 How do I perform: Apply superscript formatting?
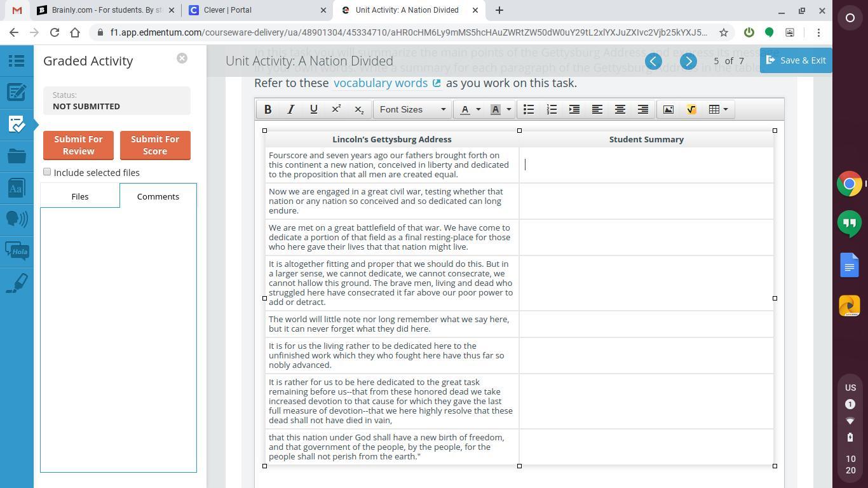tap(336, 109)
